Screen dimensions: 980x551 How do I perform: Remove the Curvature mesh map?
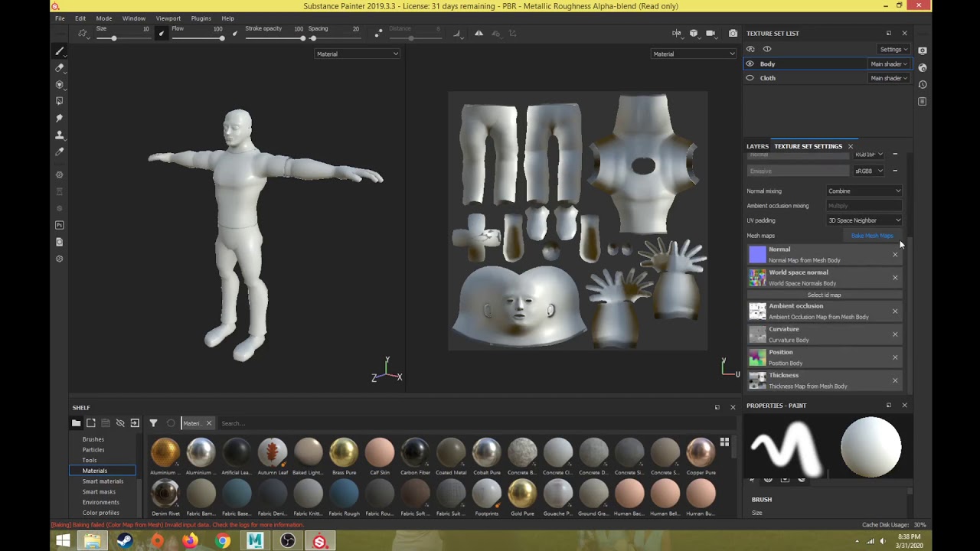click(x=895, y=334)
